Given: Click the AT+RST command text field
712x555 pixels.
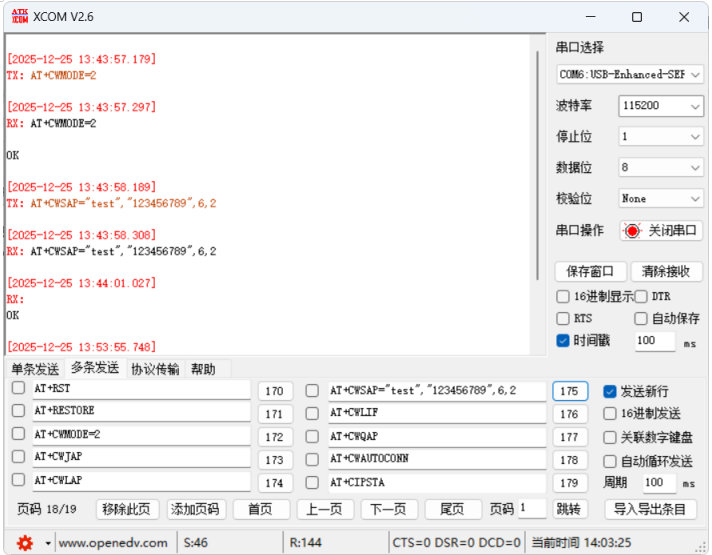Looking at the screenshot, I should click(x=141, y=389).
